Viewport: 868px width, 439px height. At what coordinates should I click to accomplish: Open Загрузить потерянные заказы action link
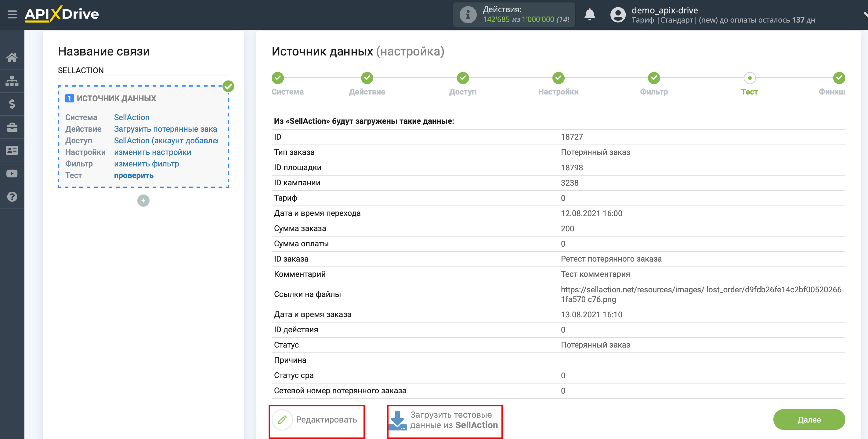coord(166,129)
